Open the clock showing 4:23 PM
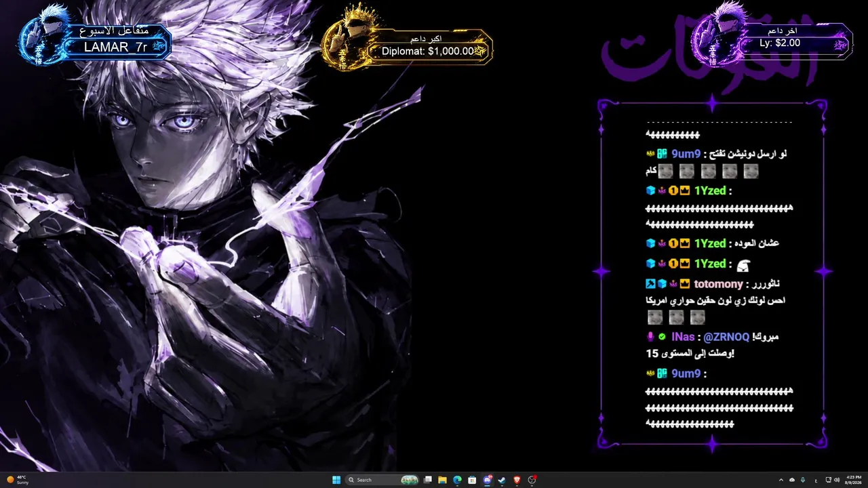The image size is (868, 488). pyautogui.click(x=854, y=480)
